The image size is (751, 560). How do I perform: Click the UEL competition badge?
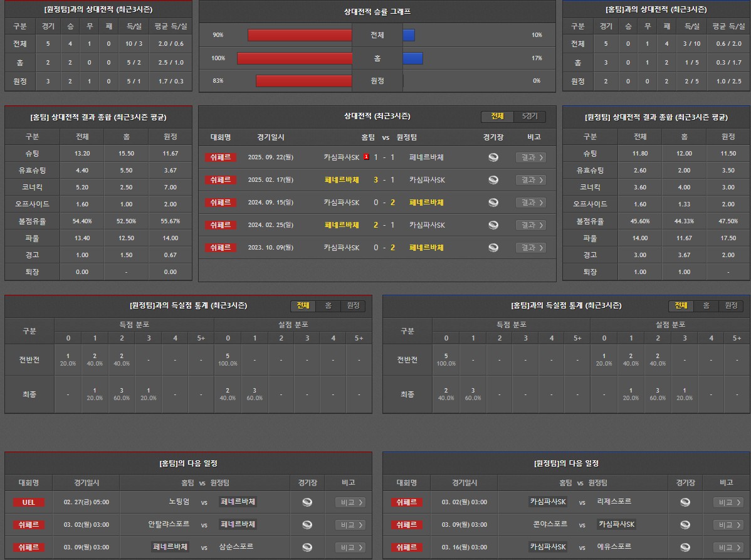pos(28,502)
